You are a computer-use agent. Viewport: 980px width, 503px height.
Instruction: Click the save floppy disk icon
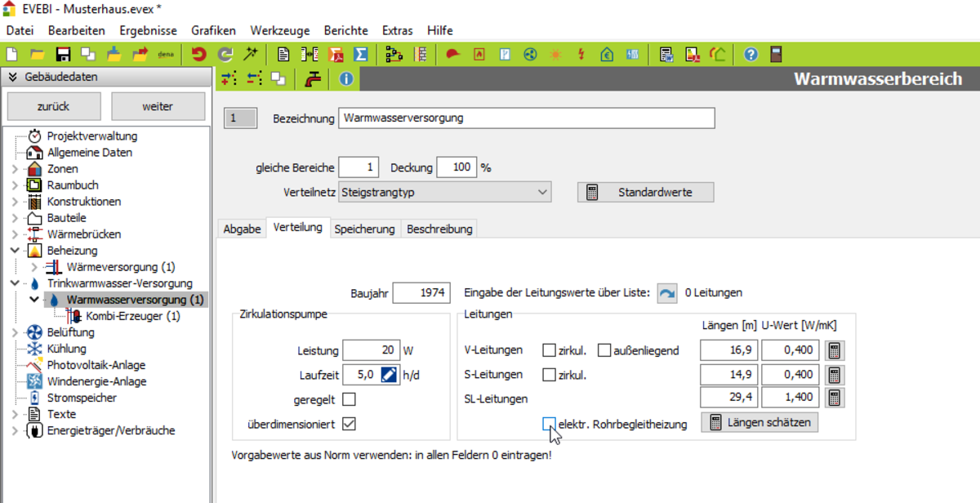pos(63,55)
